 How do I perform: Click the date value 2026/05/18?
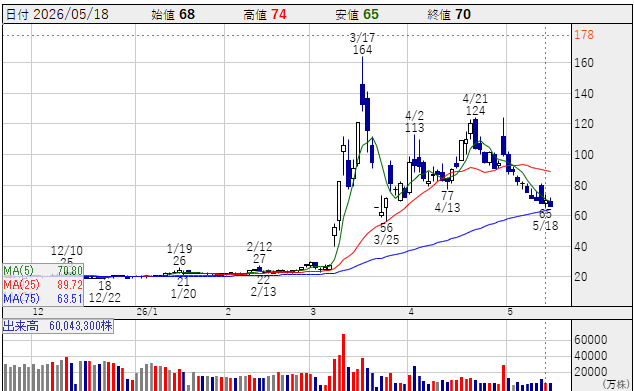71,14
